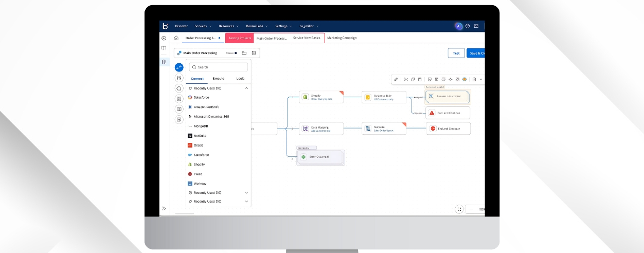The width and height of the screenshot is (644, 253).
Task: Click the green Error Occurred decision icon
Action: (x=305, y=157)
